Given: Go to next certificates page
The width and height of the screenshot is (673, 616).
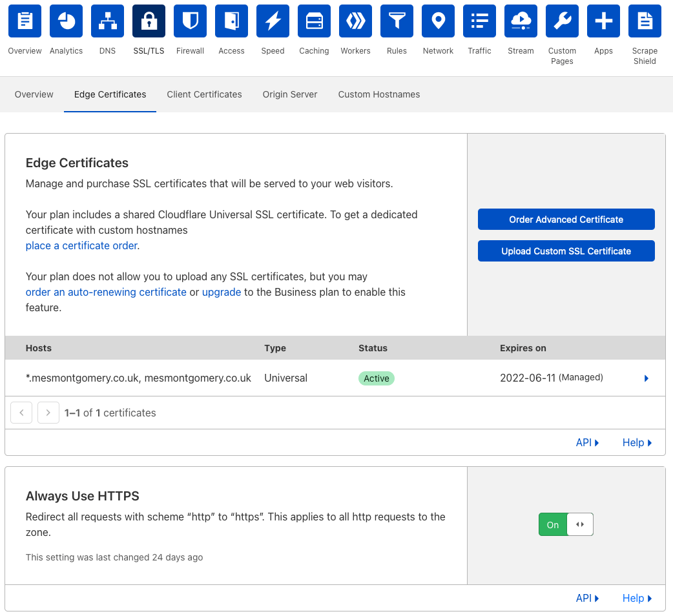Looking at the screenshot, I should [48, 412].
